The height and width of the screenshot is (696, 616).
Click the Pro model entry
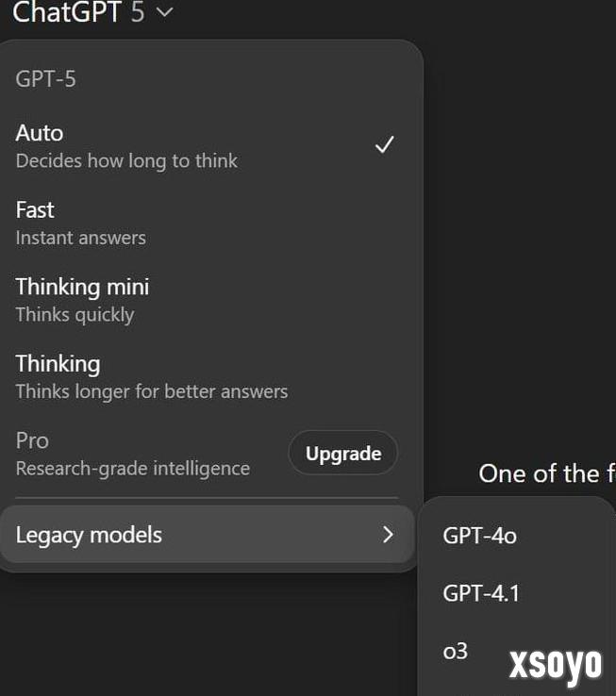[x=33, y=440]
